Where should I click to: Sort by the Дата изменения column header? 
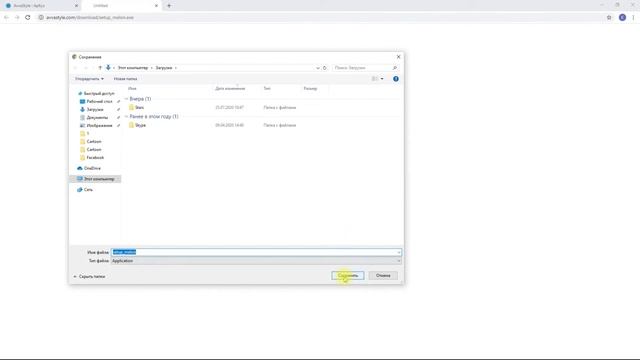(x=230, y=88)
